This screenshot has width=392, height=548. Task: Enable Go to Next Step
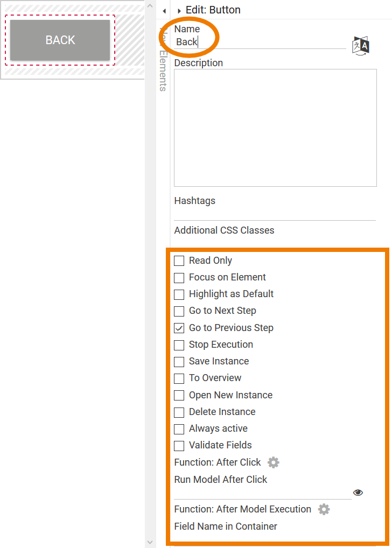(x=179, y=311)
